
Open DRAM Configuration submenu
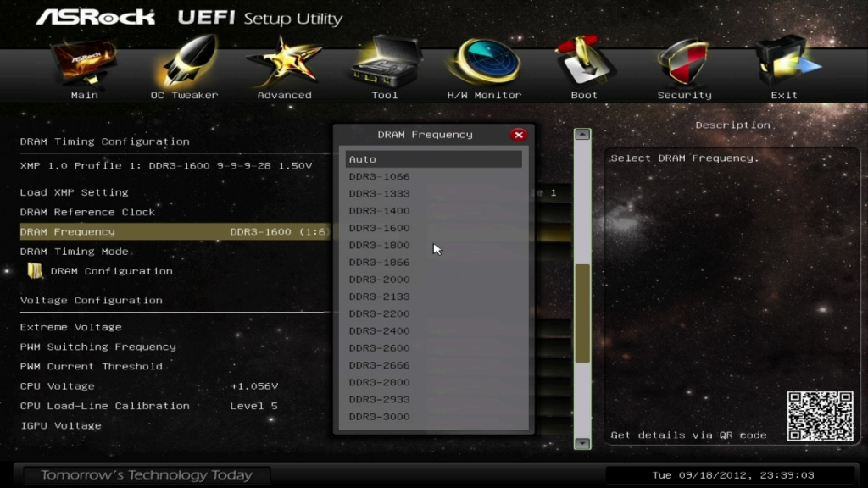(x=111, y=271)
